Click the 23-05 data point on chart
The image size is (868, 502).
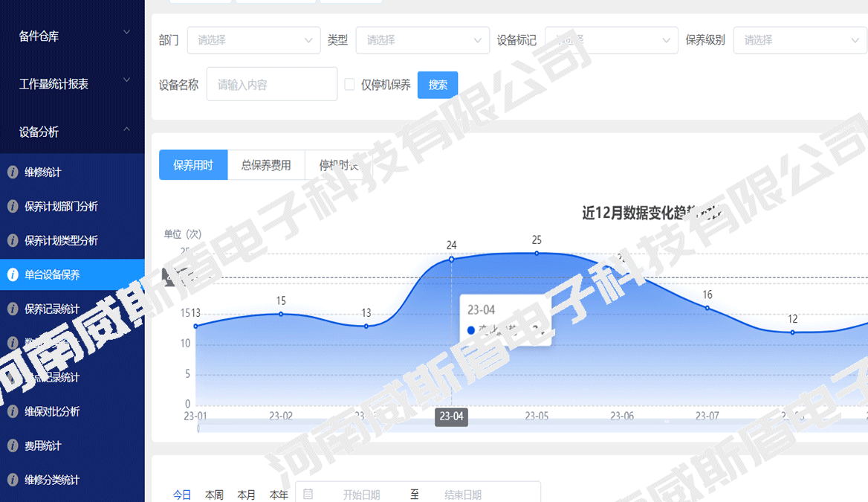point(537,253)
